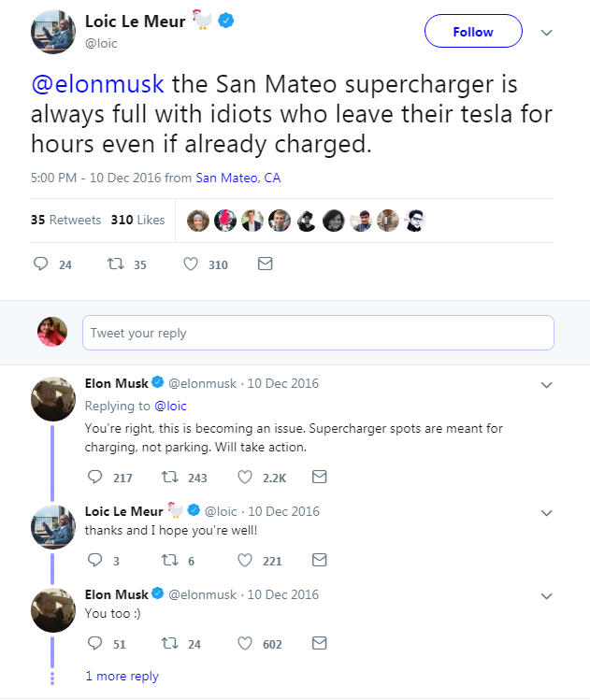Like Loic's reply with 221 likes
This screenshot has height=700, width=590.
point(246,561)
